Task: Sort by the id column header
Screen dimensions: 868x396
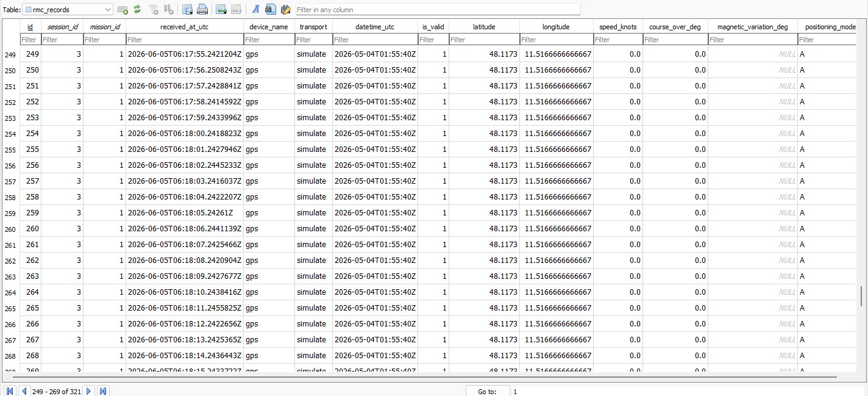Action: [x=30, y=27]
